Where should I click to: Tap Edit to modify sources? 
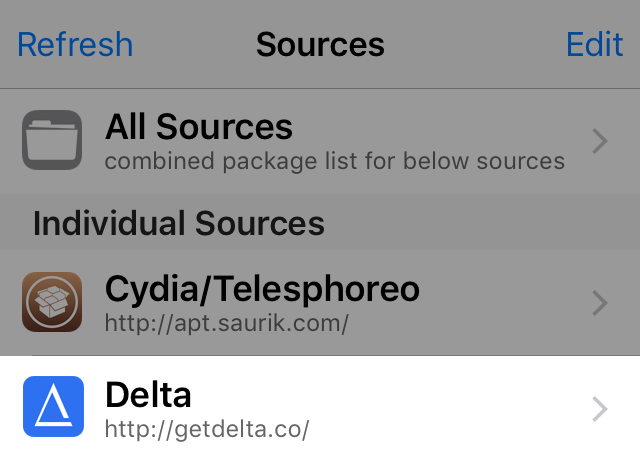coord(594,45)
